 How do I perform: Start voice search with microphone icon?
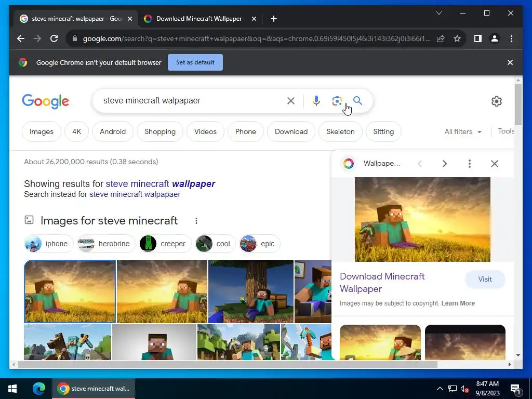tap(316, 101)
